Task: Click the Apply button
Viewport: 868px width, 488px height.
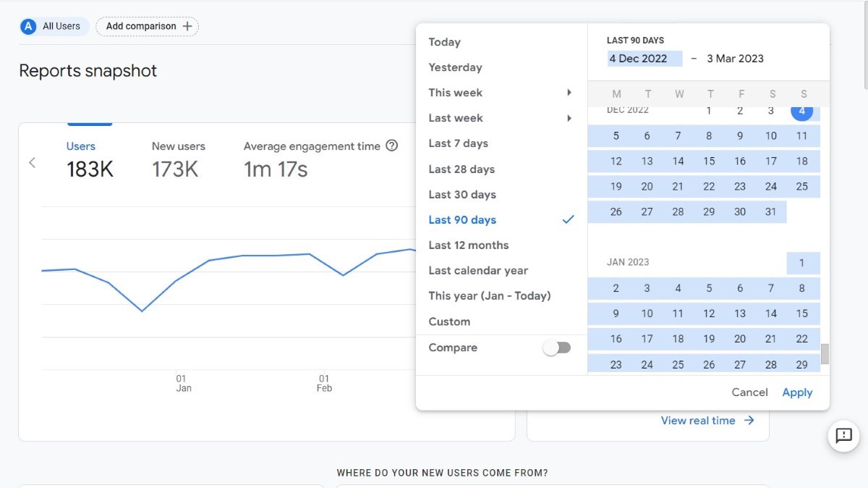Action: tap(797, 392)
